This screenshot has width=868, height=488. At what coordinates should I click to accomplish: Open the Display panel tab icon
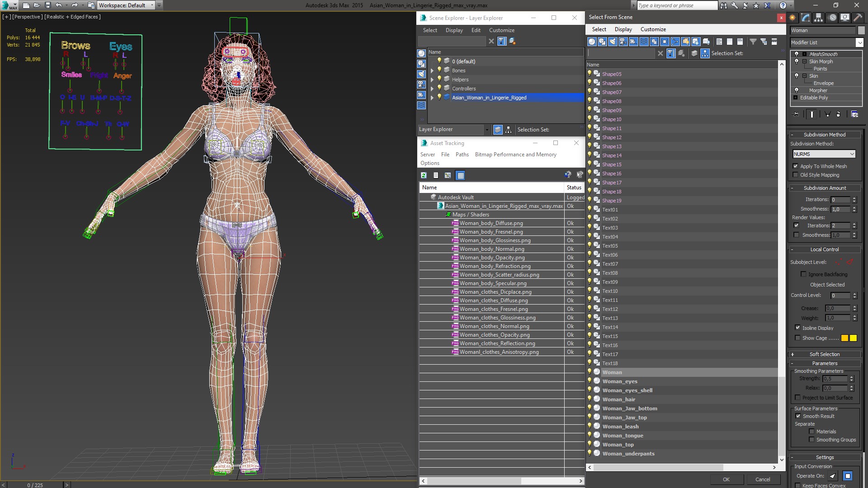pos(844,18)
